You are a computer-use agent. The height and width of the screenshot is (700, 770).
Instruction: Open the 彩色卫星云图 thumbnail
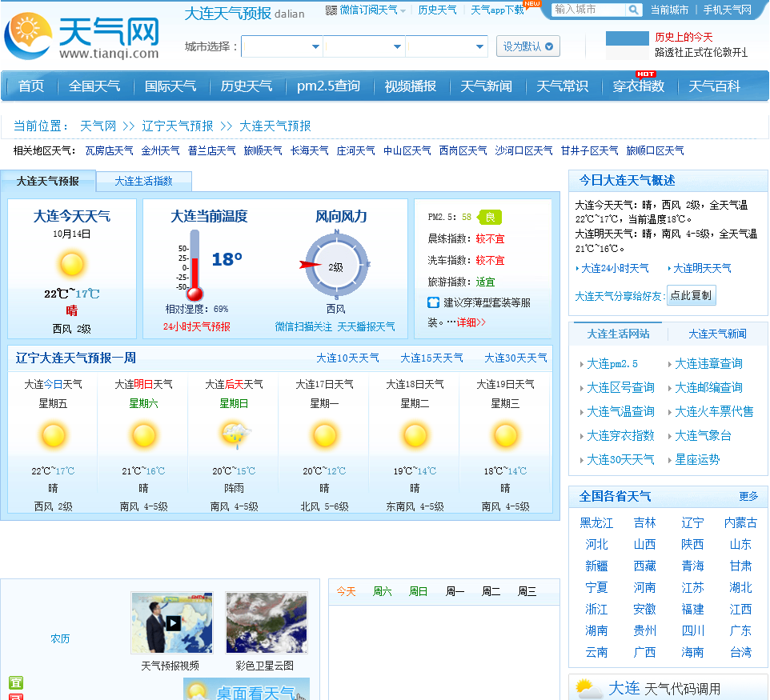point(267,622)
